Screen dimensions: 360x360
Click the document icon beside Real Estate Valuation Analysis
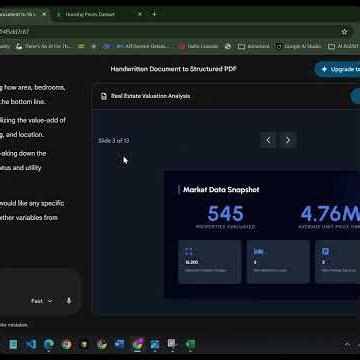104,96
